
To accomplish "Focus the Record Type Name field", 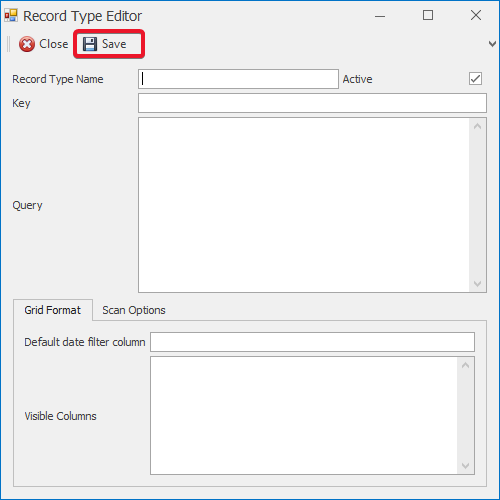I will coord(238,79).
